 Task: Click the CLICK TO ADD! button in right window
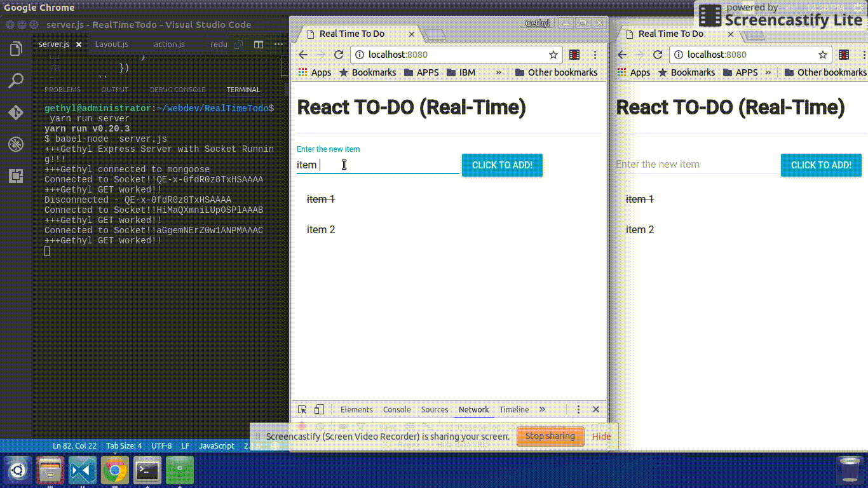[821, 165]
